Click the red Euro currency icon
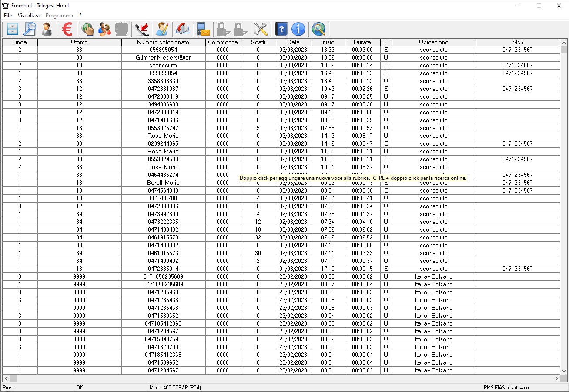 [x=67, y=30]
